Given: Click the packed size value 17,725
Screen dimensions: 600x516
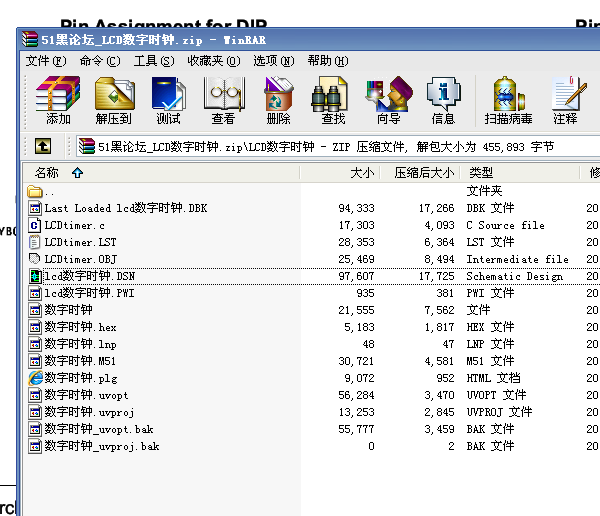Looking at the screenshot, I should point(436,276).
